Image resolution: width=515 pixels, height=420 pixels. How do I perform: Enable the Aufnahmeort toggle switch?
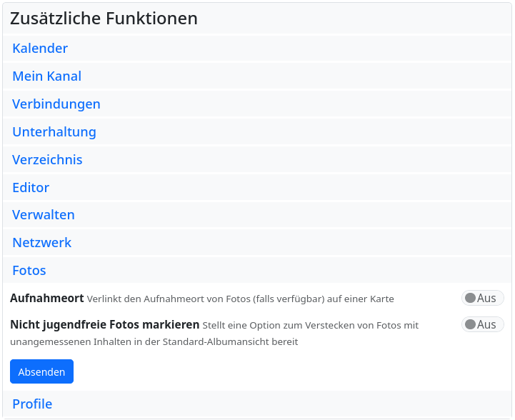(x=482, y=298)
